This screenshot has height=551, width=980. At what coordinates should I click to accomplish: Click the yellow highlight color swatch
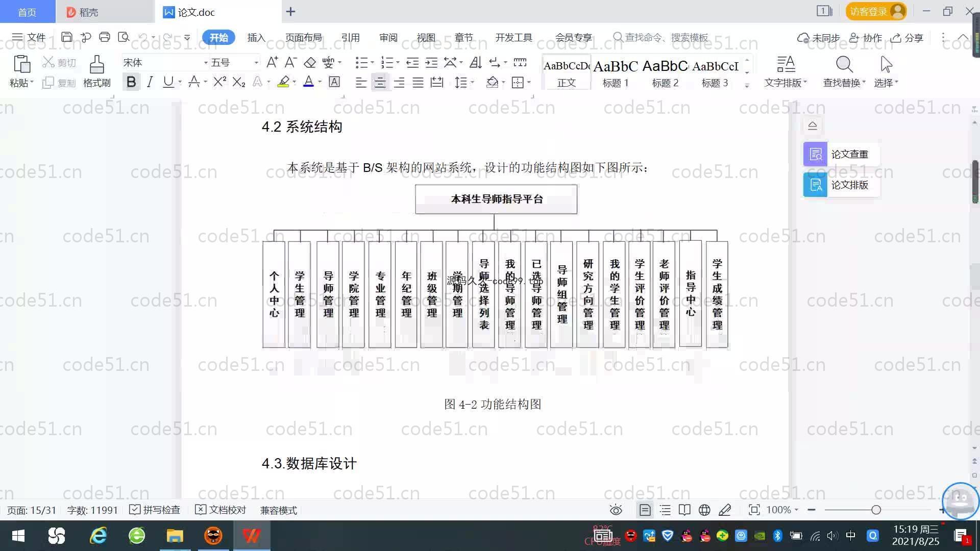tap(283, 82)
